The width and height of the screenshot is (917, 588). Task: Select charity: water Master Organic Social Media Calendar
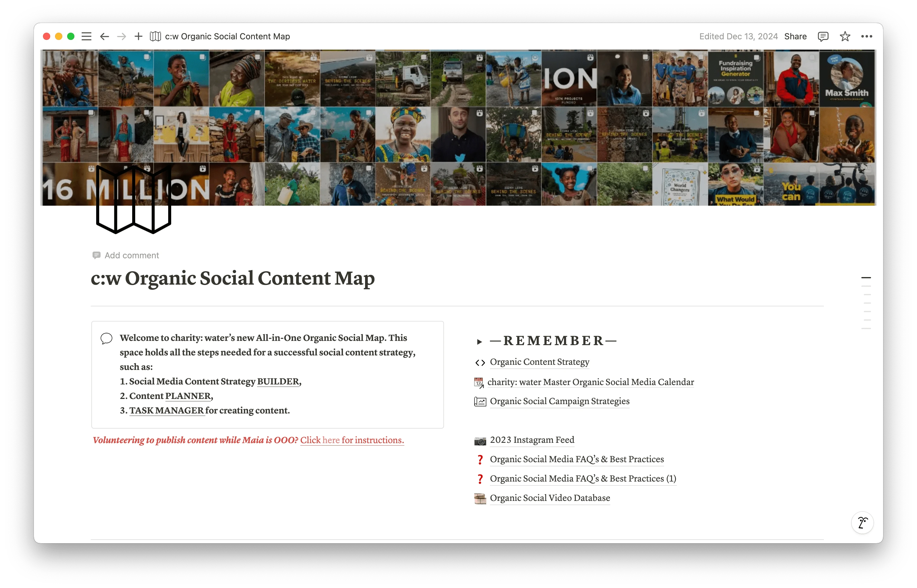pos(592,381)
